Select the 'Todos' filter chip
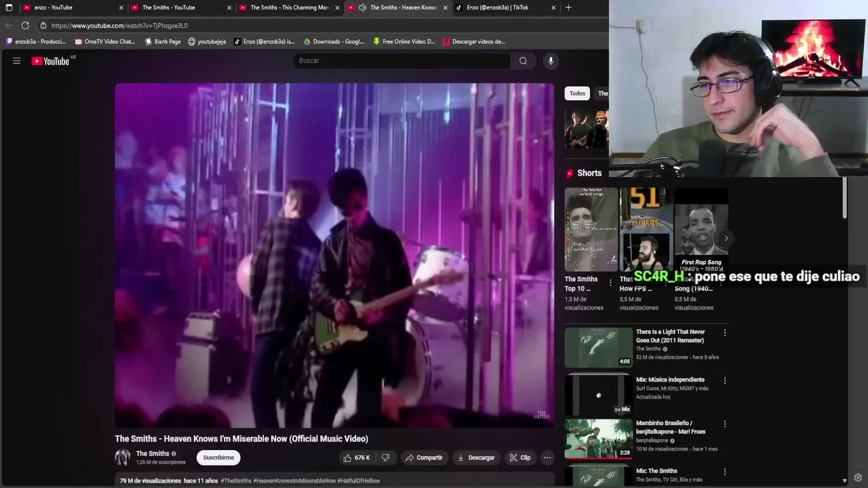The height and width of the screenshot is (488, 868). (x=577, y=94)
